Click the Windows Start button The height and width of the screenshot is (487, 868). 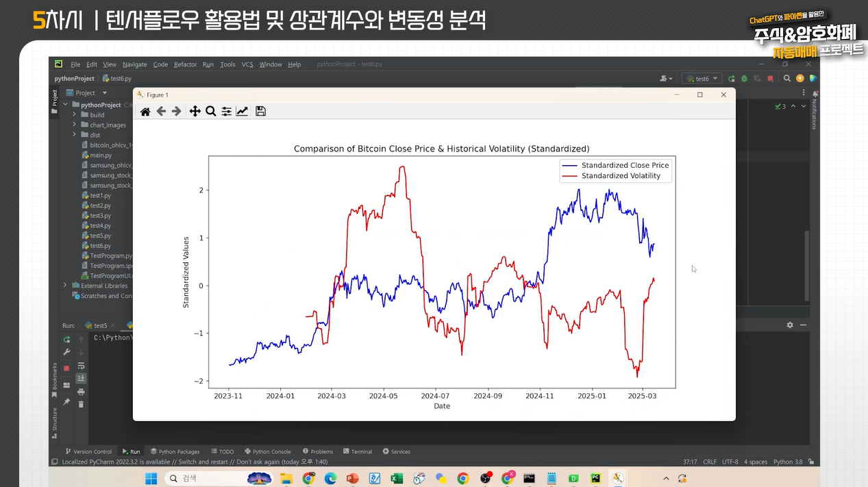click(x=151, y=478)
